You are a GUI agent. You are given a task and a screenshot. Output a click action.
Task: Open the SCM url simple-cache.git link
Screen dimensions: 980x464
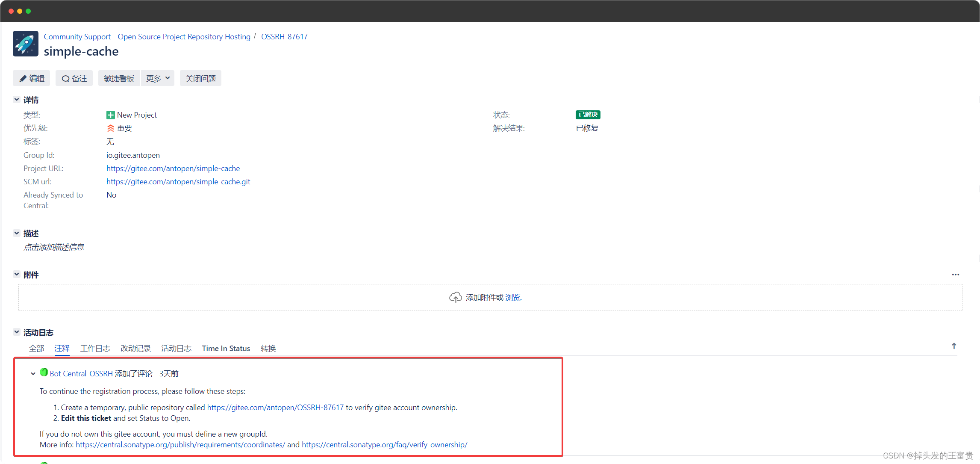(x=178, y=182)
